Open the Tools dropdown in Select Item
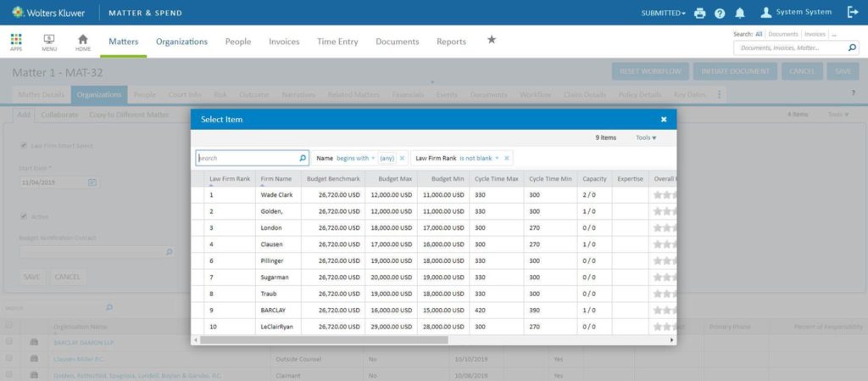The height and width of the screenshot is (381, 868). 646,137
